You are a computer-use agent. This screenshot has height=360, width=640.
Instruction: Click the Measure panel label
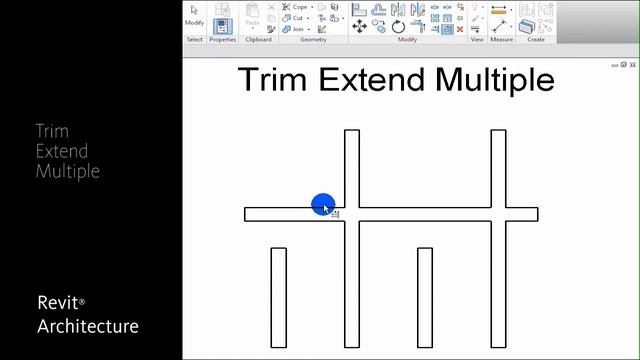[502, 40]
